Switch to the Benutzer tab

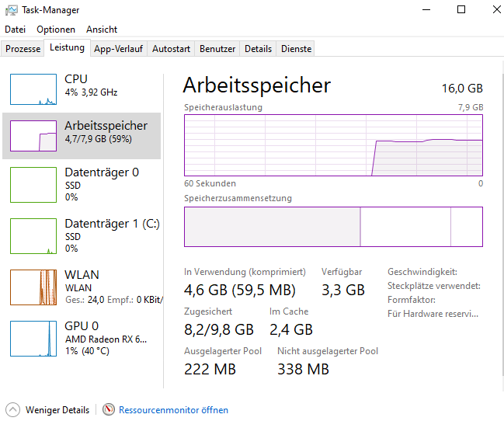(217, 49)
